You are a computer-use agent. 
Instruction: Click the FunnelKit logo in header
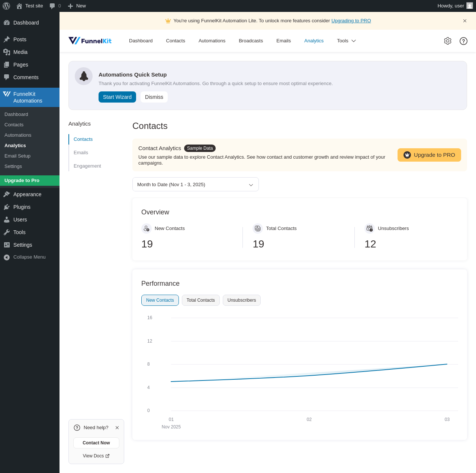click(x=90, y=41)
